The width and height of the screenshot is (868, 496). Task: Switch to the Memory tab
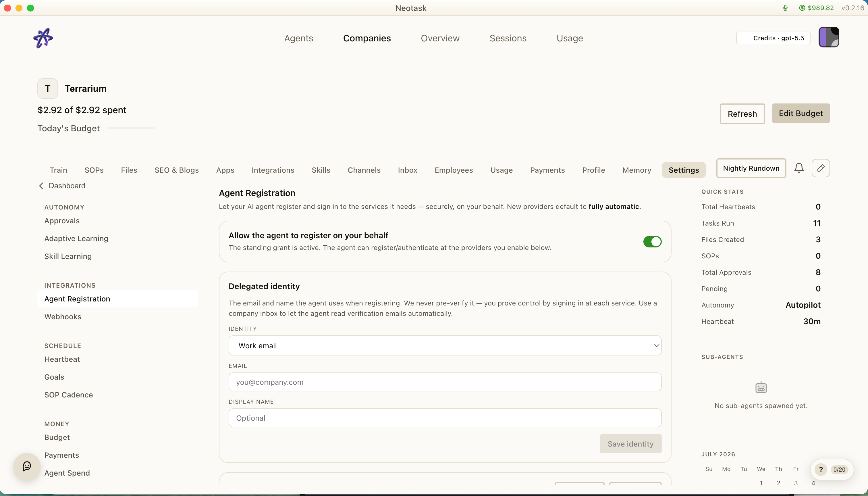tap(636, 170)
